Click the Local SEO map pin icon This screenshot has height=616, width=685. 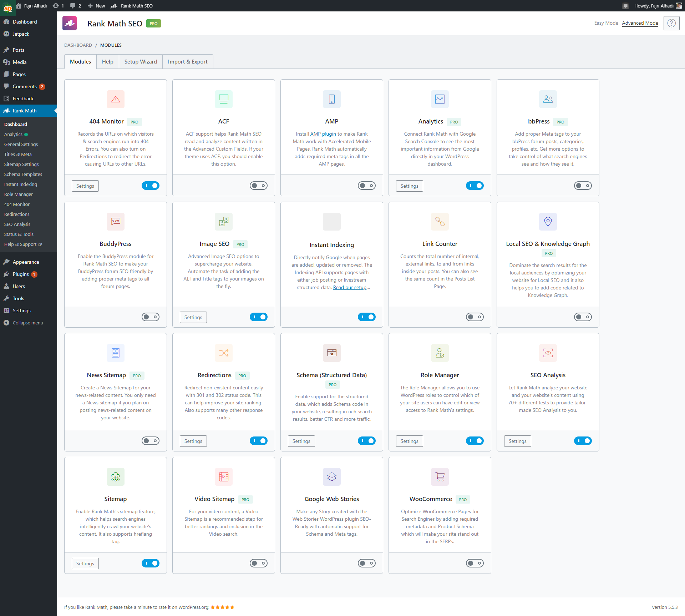[x=548, y=222]
